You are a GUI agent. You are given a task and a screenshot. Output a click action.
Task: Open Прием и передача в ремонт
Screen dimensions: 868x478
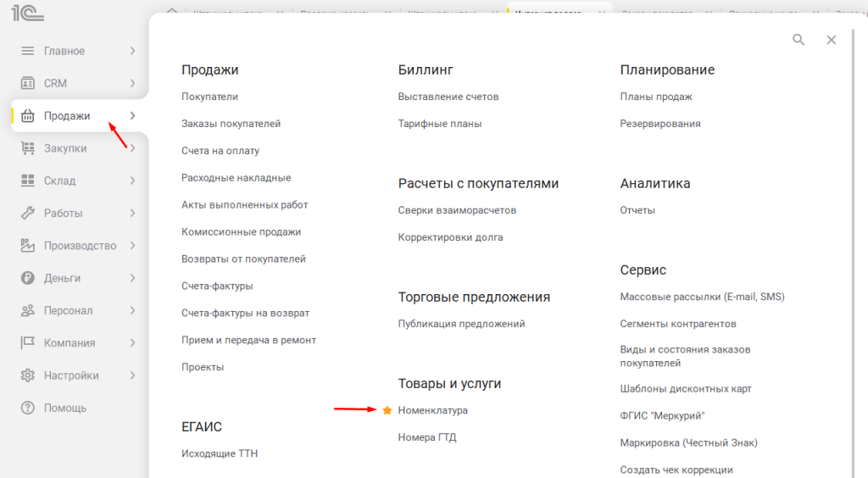[x=248, y=340]
